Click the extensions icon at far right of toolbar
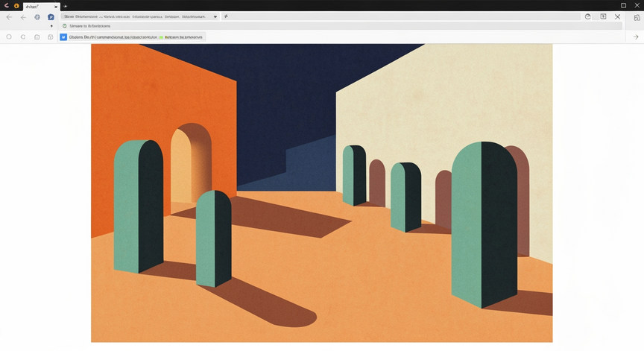This screenshot has width=644, height=351. 637,17
